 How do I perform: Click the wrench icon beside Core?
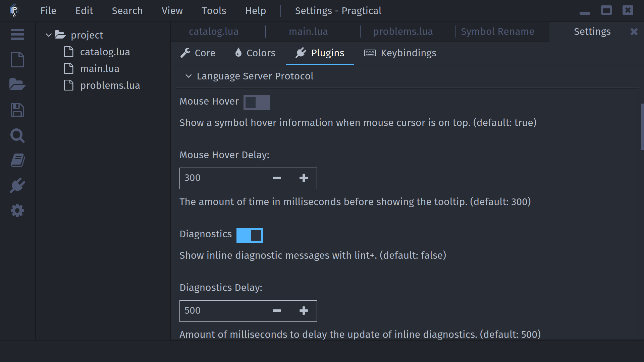[185, 53]
